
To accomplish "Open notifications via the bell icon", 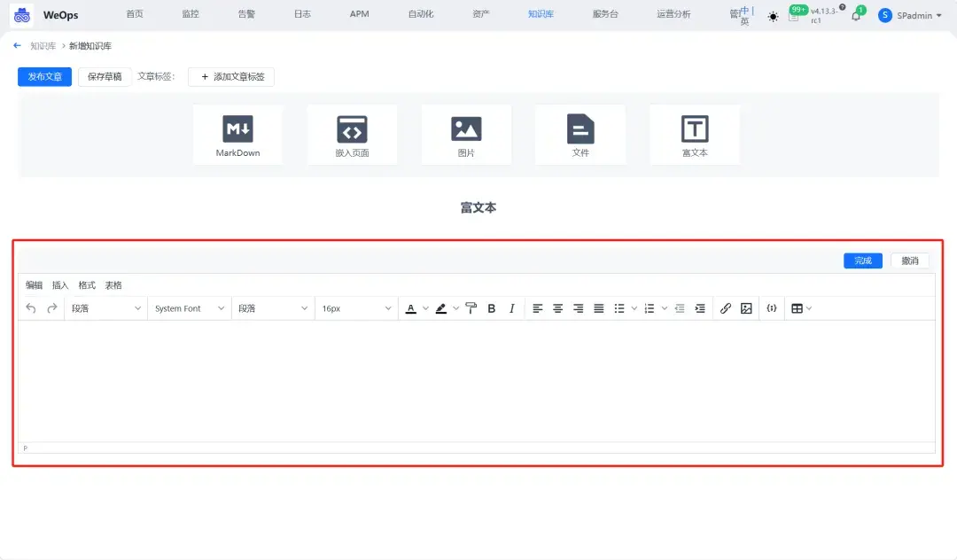I will (x=854, y=16).
